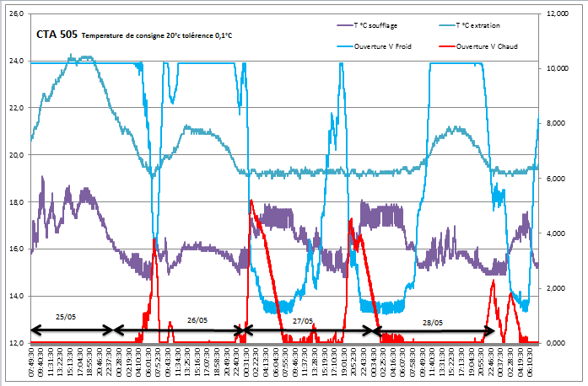Click the '20:46:30' time axis label
Image resolution: width=588 pixels, height=386 pixels.
(100, 362)
